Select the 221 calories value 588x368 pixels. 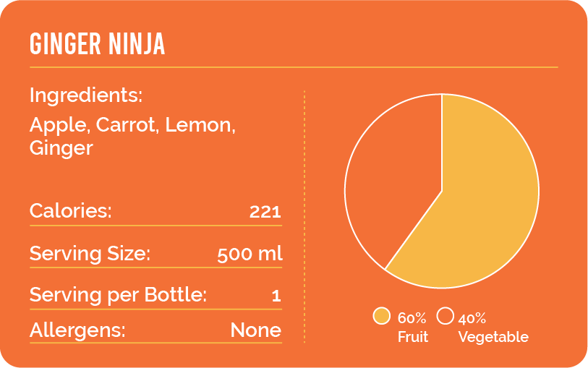[x=265, y=212]
